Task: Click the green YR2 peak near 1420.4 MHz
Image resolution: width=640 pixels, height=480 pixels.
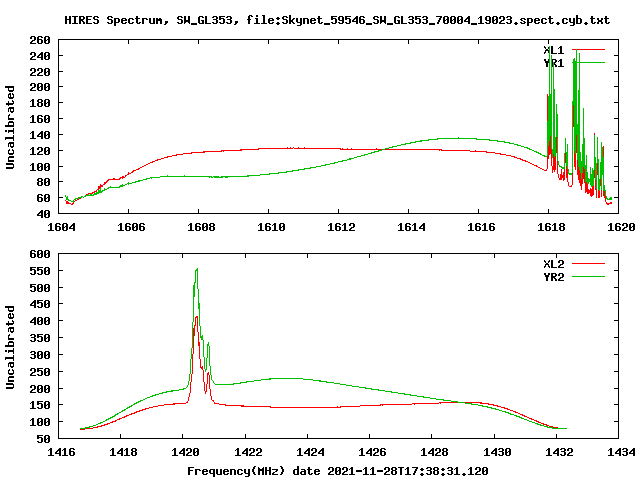Action: coord(197,269)
